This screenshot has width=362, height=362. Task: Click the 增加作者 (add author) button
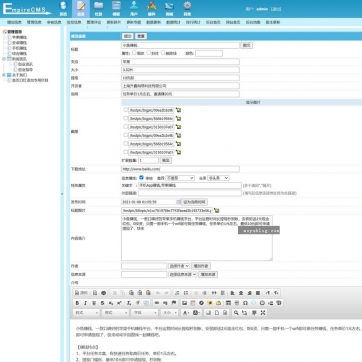pos(201,266)
